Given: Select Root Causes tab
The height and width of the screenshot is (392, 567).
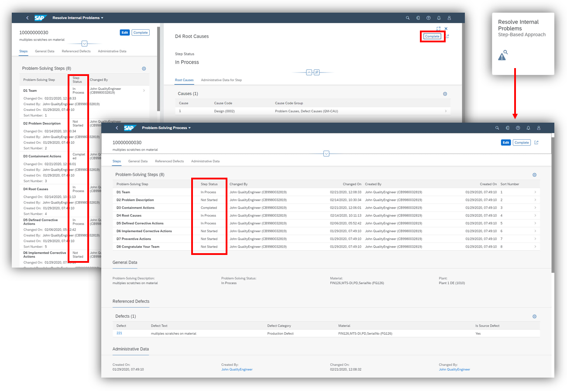Looking at the screenshot, I should pyautogui.click(x=184, y=80).
